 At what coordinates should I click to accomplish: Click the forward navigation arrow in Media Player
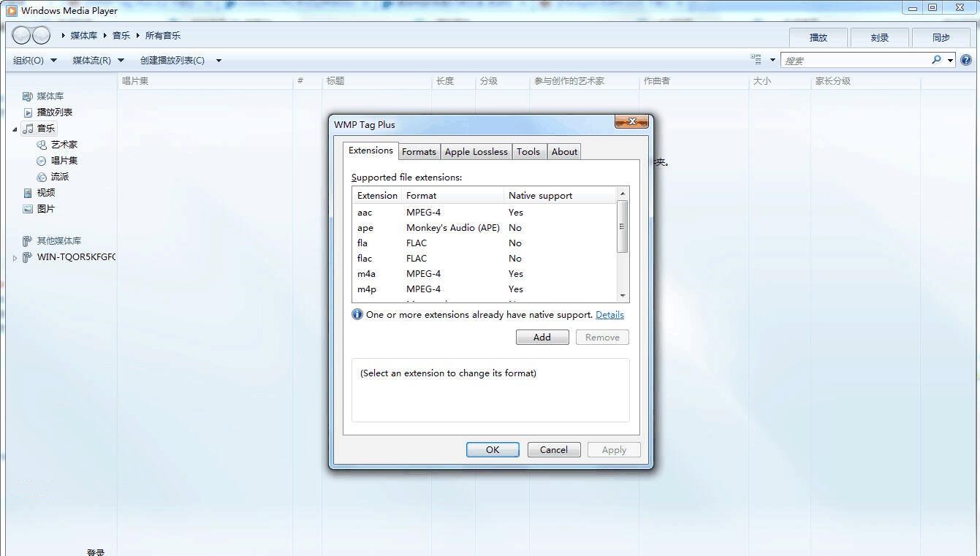[x=42, y=35]
